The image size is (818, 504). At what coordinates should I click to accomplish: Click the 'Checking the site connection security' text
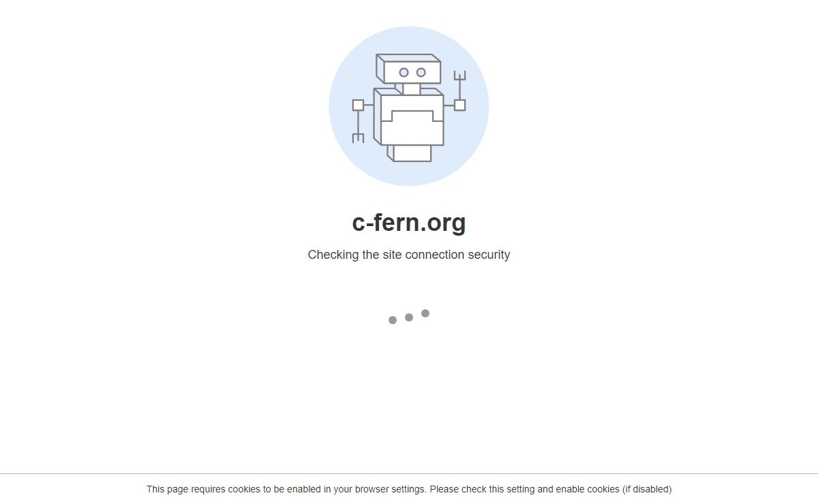(409, 255)
